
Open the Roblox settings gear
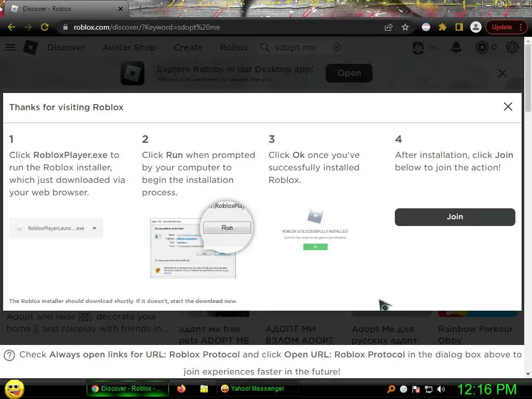tap(512, 47)
